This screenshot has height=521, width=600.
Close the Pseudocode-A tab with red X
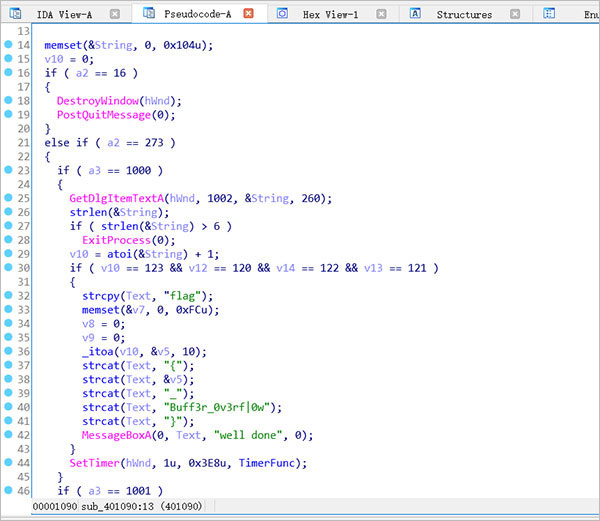click(x=248, y=14)
